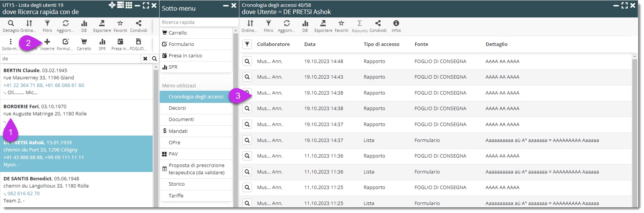Toggle the column filter funnel in table header
The height and width of the screenshot is (213, 644).
(247, 44)
